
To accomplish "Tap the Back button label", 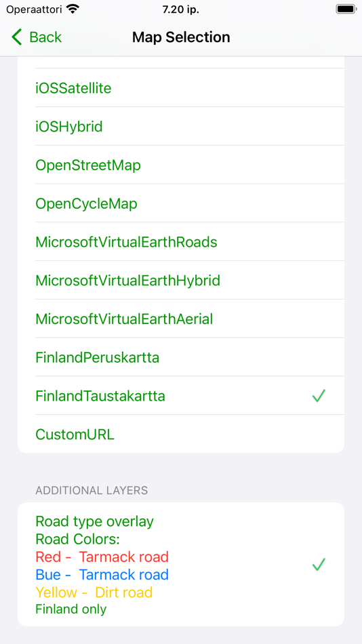I will point(45,37).
